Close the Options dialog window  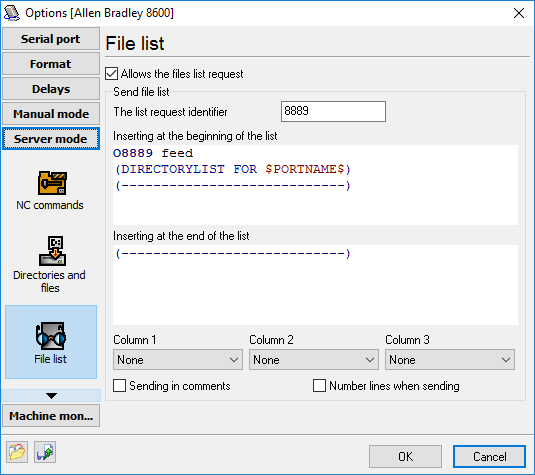click(x=519, y=13)
